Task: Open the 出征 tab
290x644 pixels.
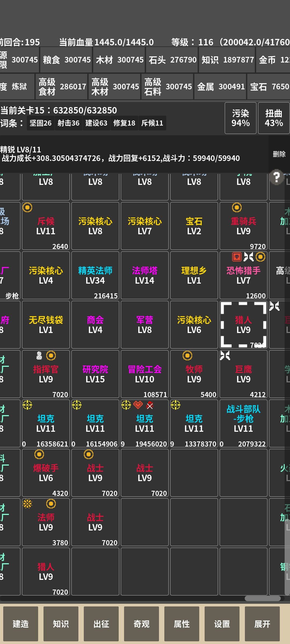Action: (101, 624)
